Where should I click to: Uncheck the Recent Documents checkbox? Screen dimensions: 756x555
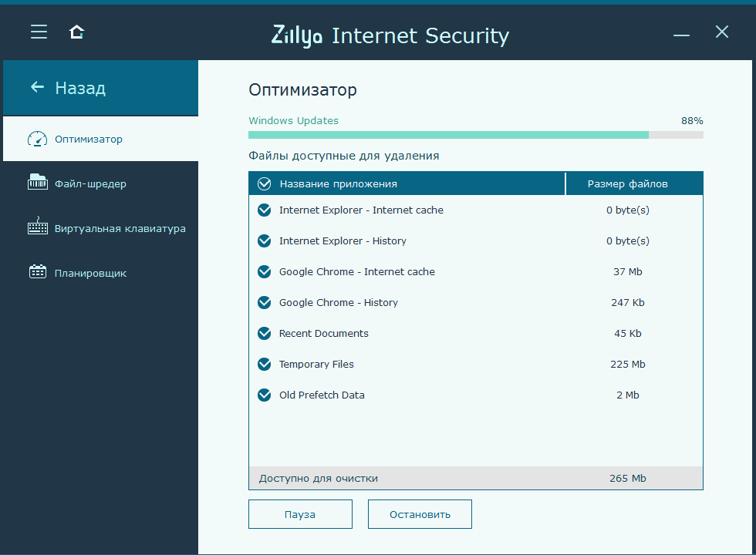(265, 333)
